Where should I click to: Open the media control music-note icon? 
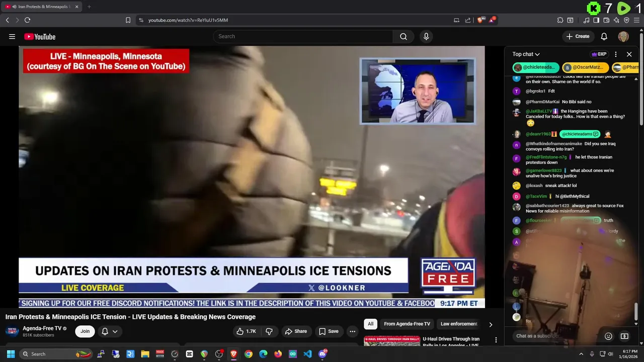click(x=586, y=20)
